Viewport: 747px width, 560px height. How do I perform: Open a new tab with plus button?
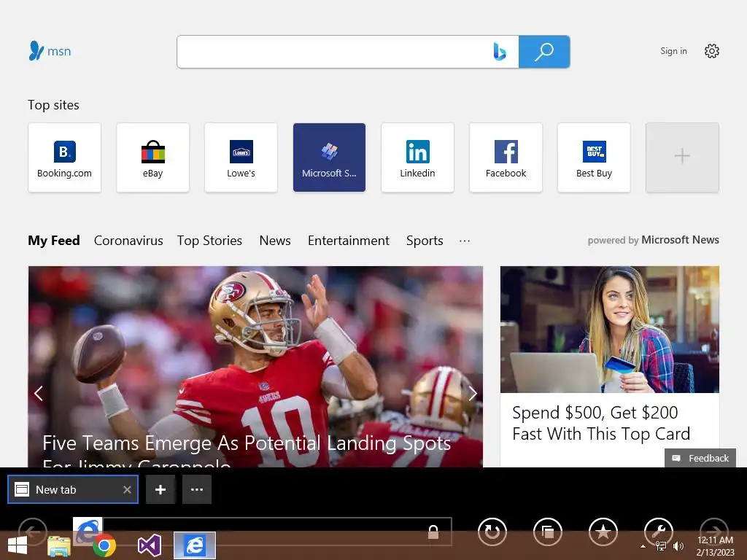click(x=160, y=489)
